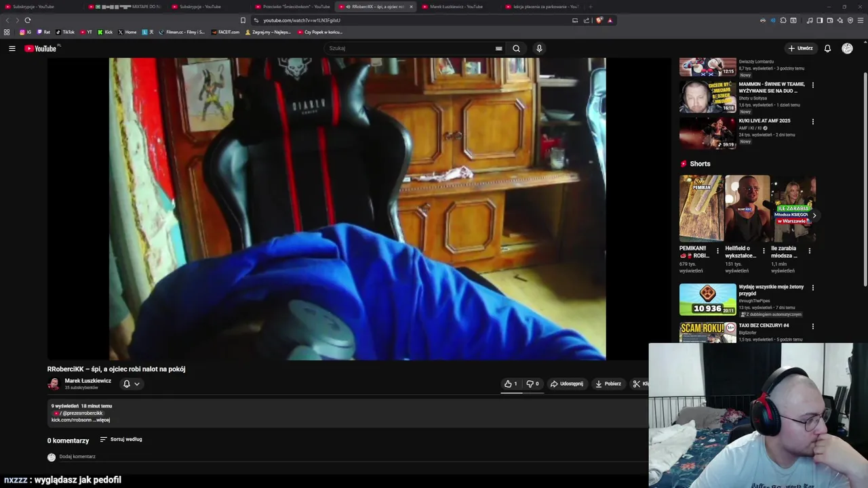Image resolution: width=868 pixels, height=488 pixels.
Task: Open the YouTube hamburger guide menu
Action: (12, 48)
